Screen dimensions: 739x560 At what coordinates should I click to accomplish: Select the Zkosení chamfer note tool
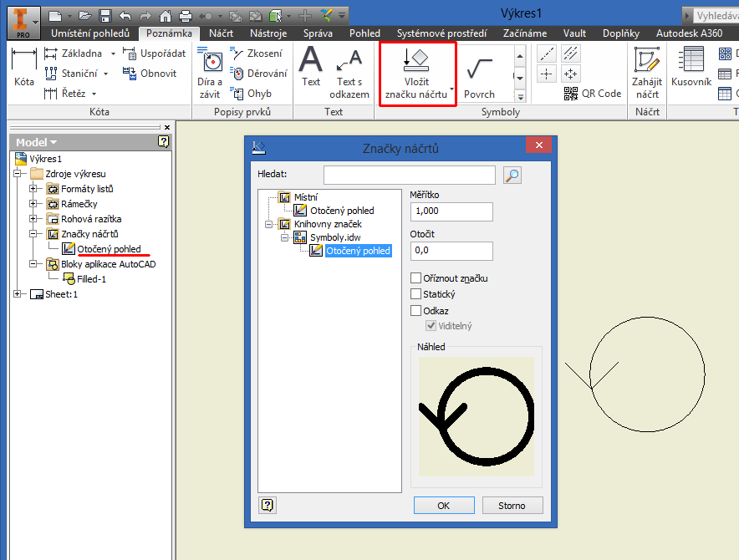(x=257, y=53)
